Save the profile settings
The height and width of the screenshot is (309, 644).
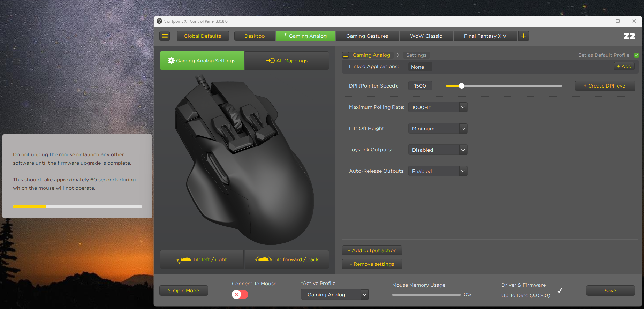pyautogui.click(x=611, y=291)
